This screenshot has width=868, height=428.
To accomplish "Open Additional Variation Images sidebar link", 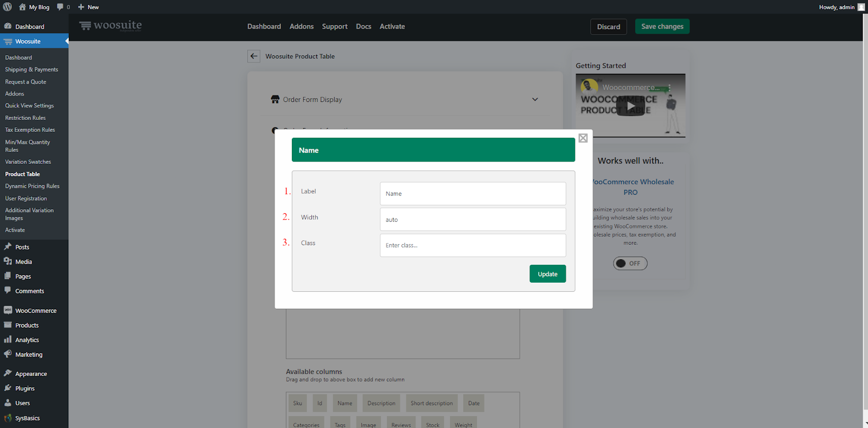I will (x=29, y=214).
